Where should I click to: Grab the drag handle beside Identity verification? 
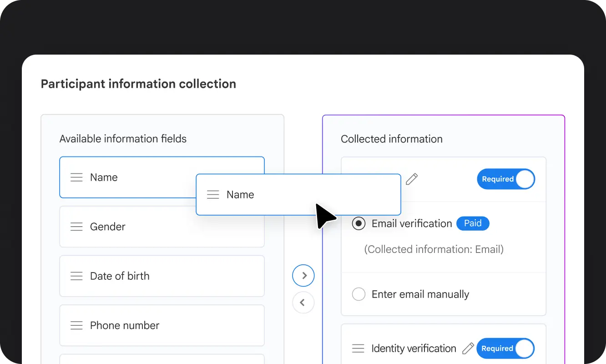pyautogui.click(x=359, y=349)
